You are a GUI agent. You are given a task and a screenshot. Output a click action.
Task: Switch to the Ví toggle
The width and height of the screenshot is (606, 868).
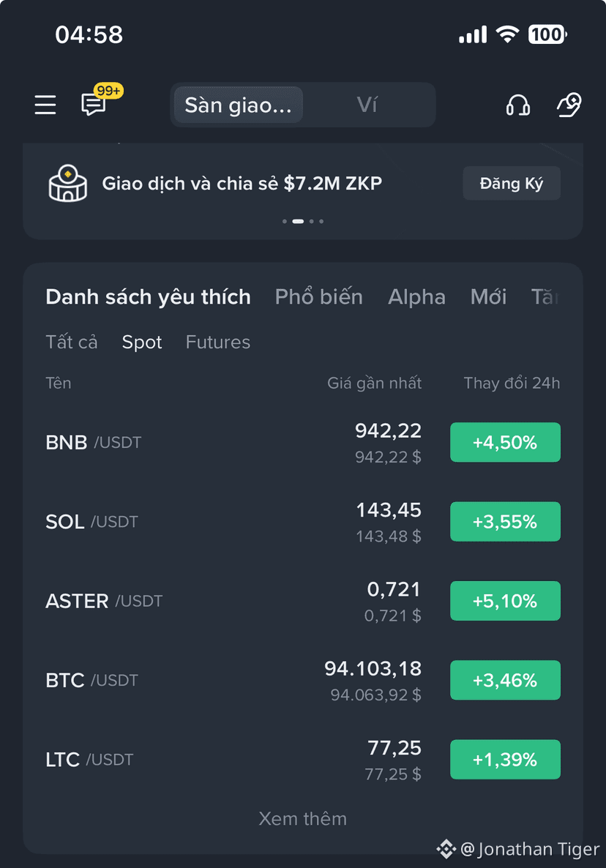(367, 105)
